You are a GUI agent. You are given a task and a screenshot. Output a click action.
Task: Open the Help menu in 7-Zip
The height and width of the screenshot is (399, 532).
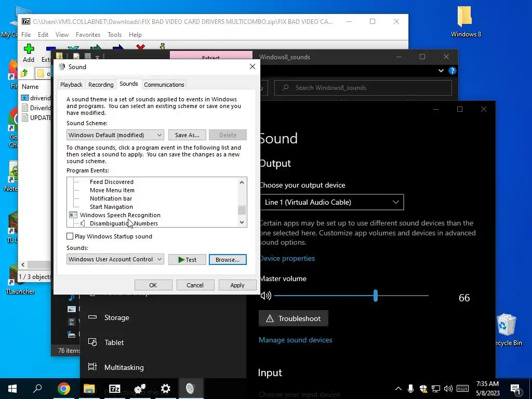pyautogui.click(x=135, y=35)
